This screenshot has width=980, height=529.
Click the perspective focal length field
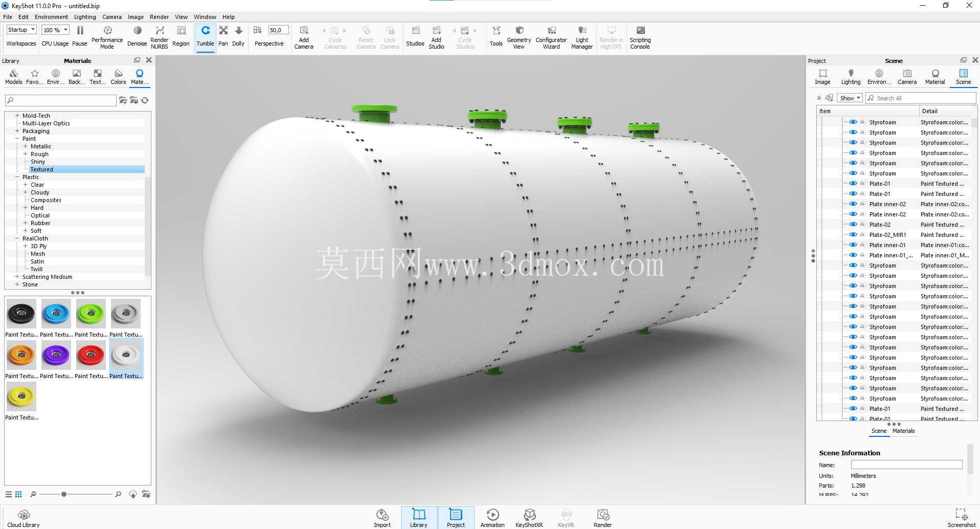point(278,30)
